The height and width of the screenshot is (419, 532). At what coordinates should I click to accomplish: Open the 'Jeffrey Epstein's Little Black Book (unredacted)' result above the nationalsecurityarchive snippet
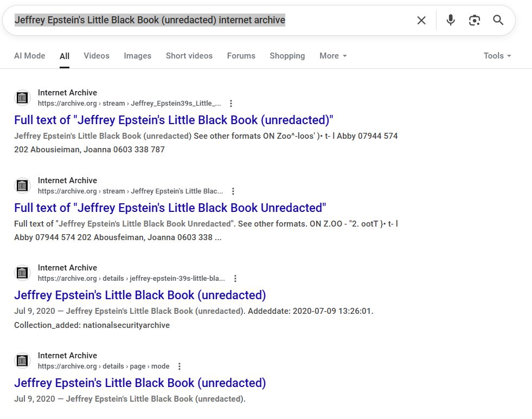[140, 295]
